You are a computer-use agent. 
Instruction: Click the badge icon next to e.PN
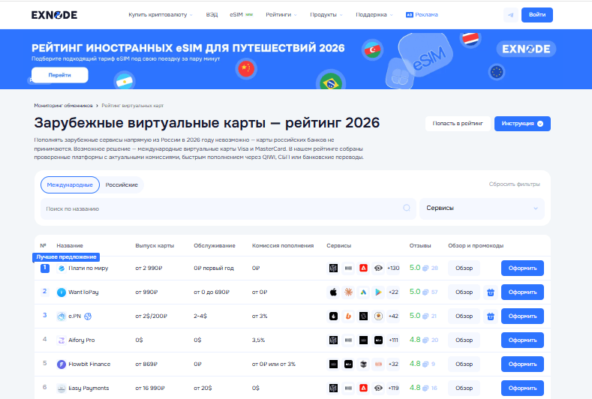tap(88, 316)
